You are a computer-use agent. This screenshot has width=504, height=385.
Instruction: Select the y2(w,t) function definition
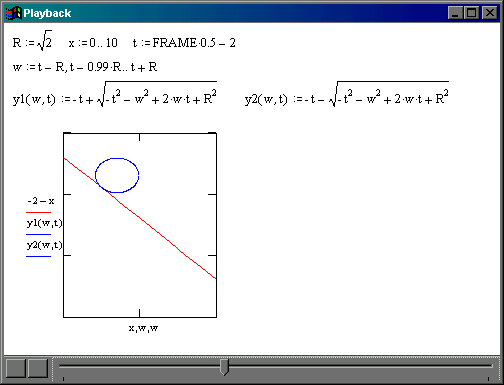pyautogui.click(x=347, y=94)
